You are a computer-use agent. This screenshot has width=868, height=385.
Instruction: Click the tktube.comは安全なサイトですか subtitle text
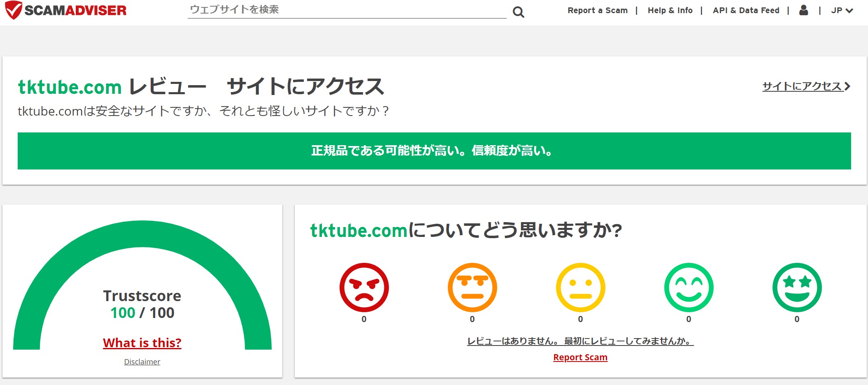click(203, 111)
